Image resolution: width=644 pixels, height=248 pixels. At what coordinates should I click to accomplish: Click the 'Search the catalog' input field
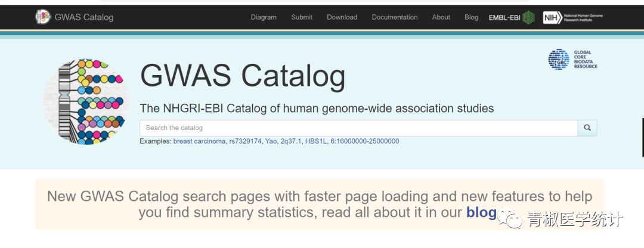(358, 128)
